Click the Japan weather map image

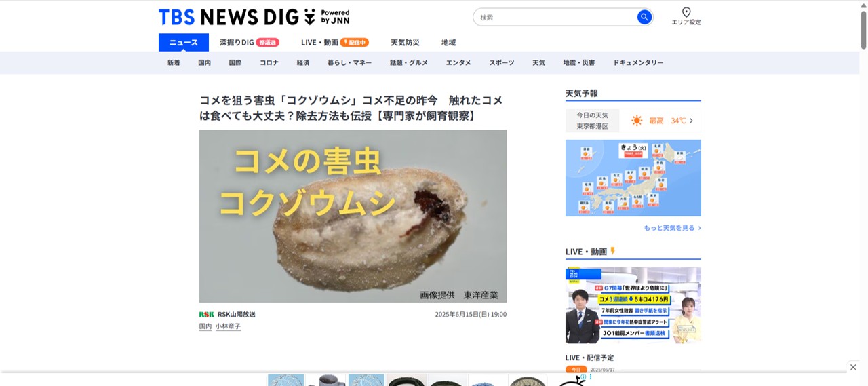[x=633, y=178]
